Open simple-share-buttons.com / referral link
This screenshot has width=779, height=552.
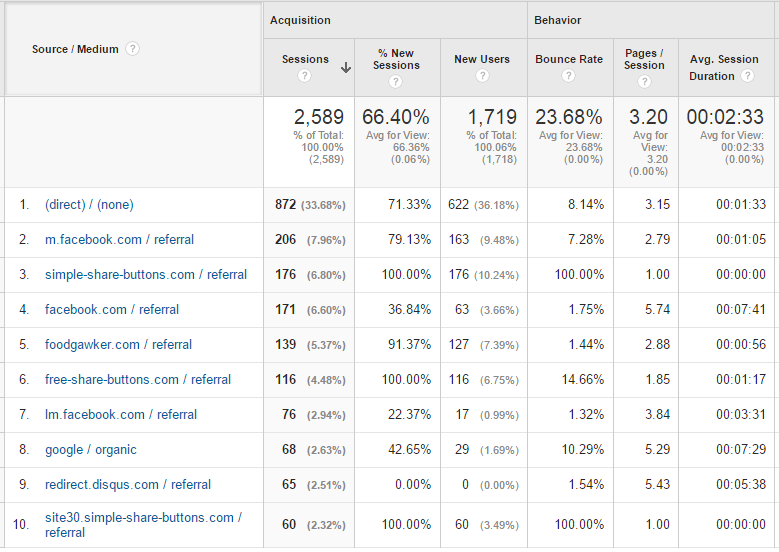click(x=146, y=275)
